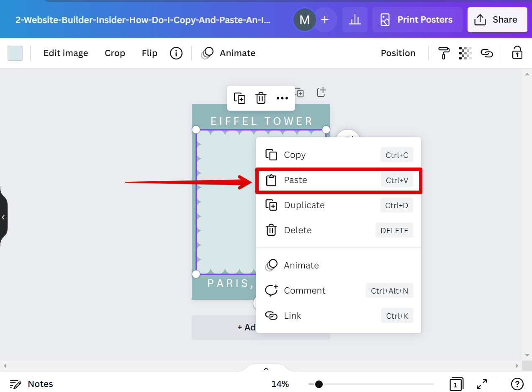Expand the collapsed left side panel
This screenshot has height=392, width=532.
[3, 217]
